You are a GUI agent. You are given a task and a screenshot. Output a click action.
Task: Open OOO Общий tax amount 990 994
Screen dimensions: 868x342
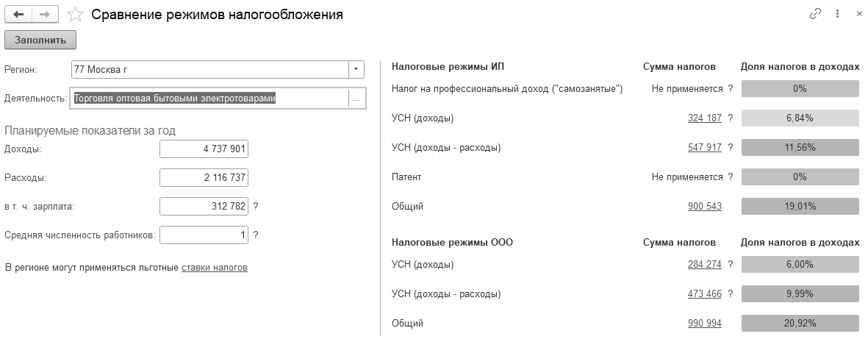[704, 324]
